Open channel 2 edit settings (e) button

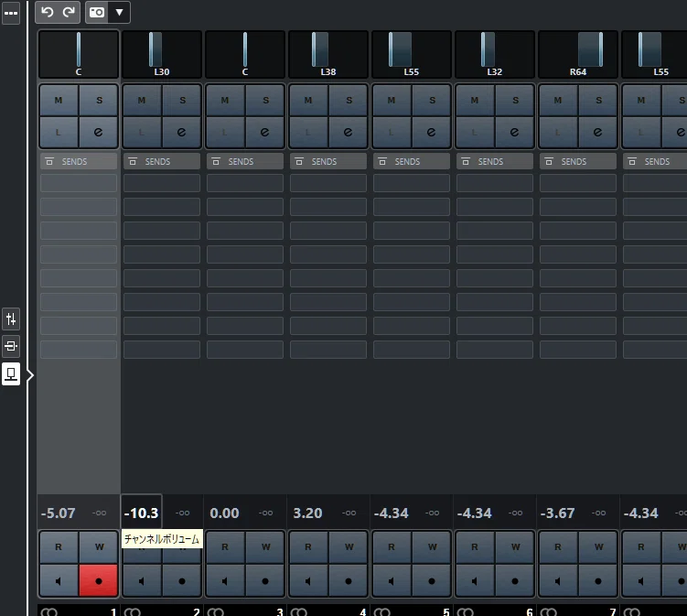[x=182, y=132]
